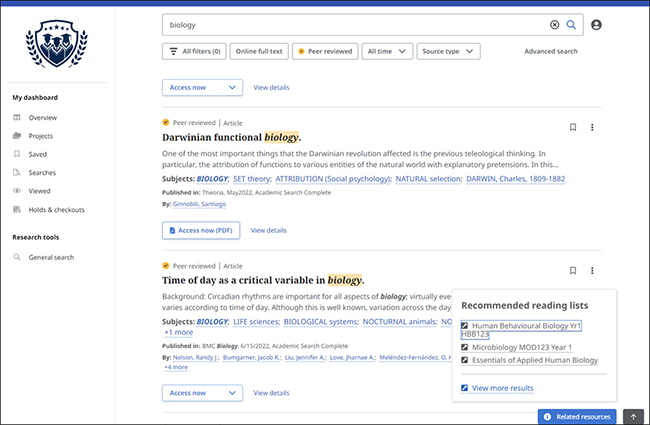
Task: Open View details for Time of day article
Action: (272, 393)
